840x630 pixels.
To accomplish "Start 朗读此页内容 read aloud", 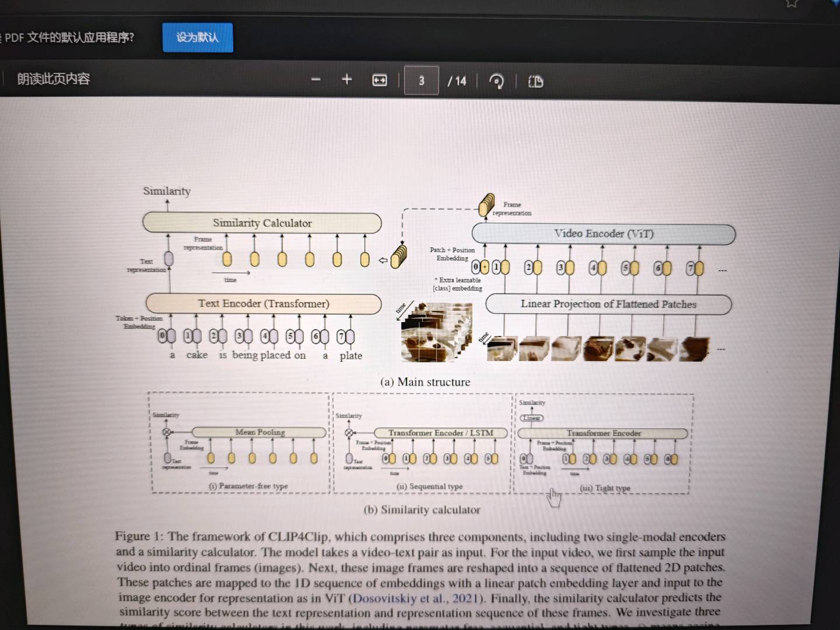I will (x=54, y=79).
